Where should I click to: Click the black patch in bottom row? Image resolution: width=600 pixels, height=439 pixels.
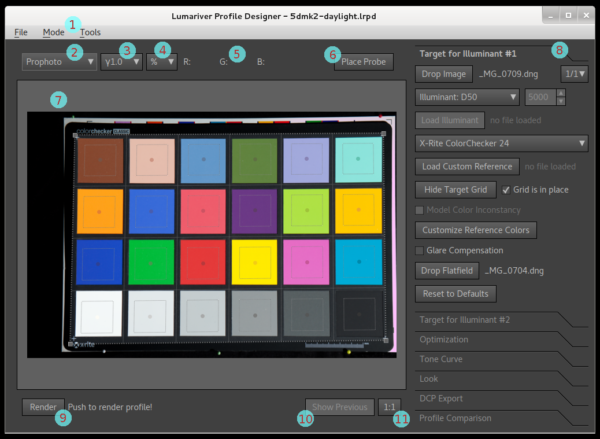coord(359,314)
